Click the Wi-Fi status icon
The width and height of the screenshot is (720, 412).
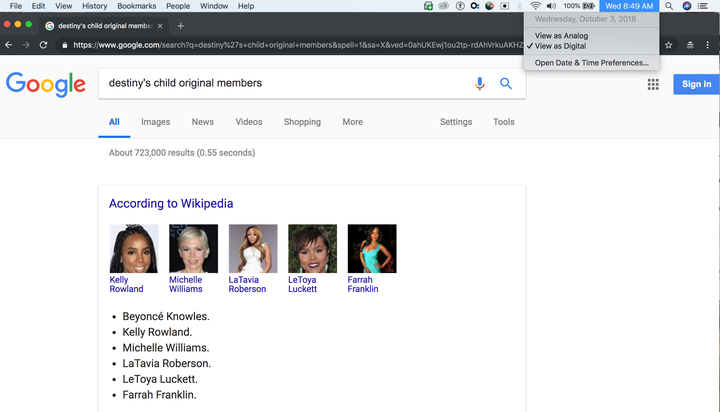(x=535, y=6)
